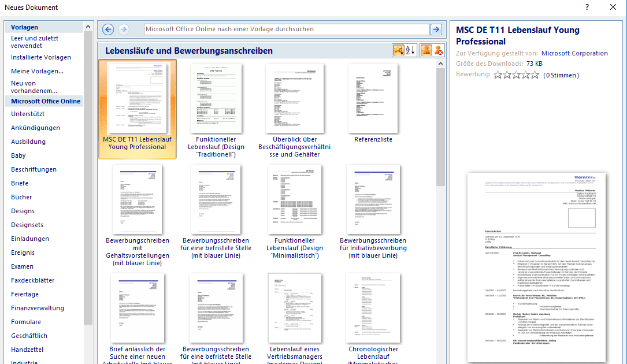Click the back navigation arrow
Screen dimensions: 627x364
click(x=108, y=29)
